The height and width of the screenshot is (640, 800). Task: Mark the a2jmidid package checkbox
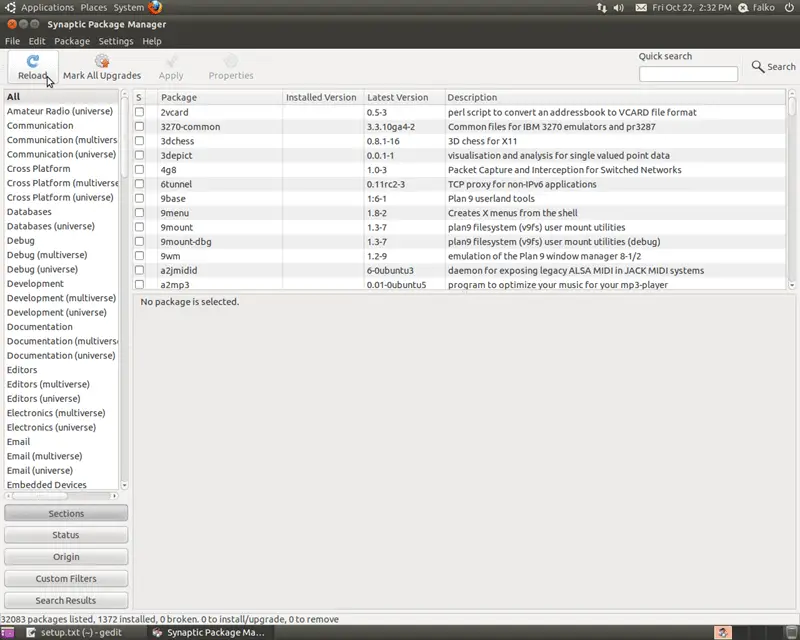tap(139, 270)
